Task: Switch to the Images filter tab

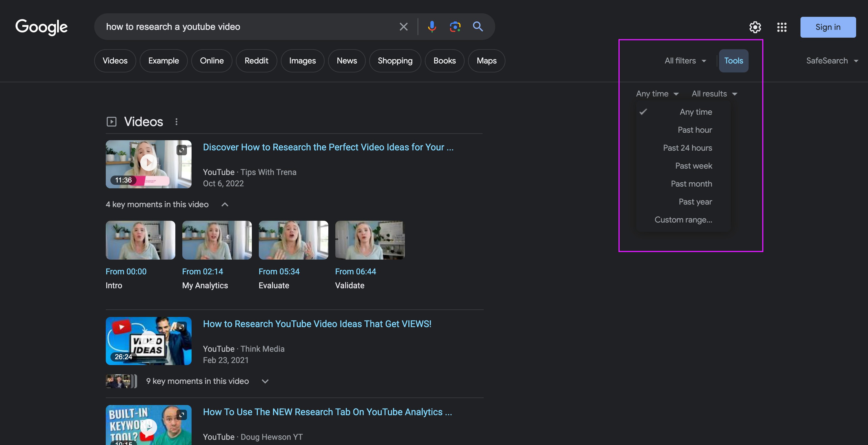Action: pos(302,61)
